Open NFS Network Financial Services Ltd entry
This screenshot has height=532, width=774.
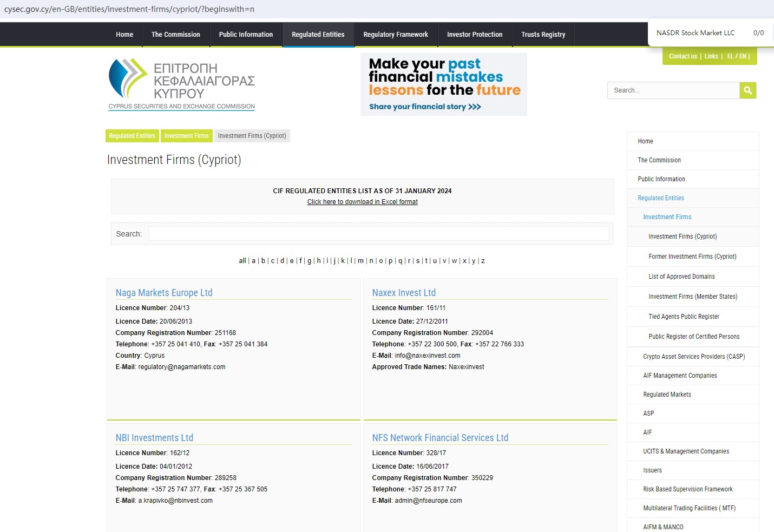(440, 438)
